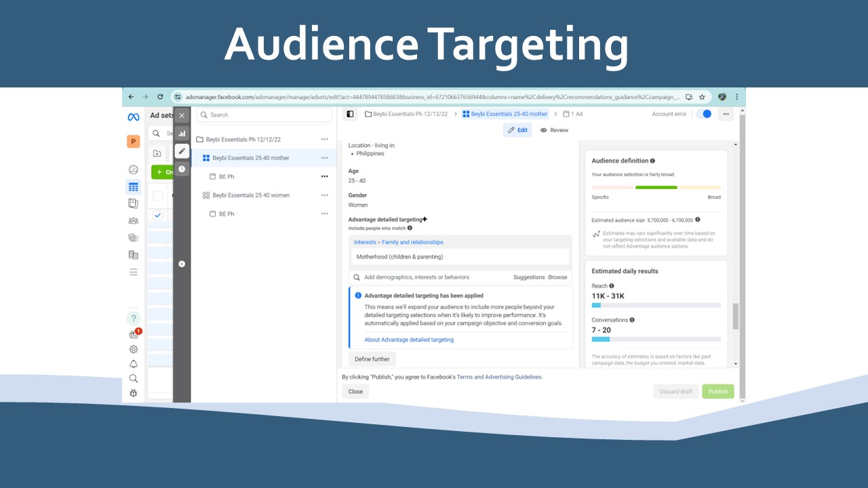Viewport: 868px width, 488px height.
Task: Click the bell notifications icon
Action: tap(134, 364)
